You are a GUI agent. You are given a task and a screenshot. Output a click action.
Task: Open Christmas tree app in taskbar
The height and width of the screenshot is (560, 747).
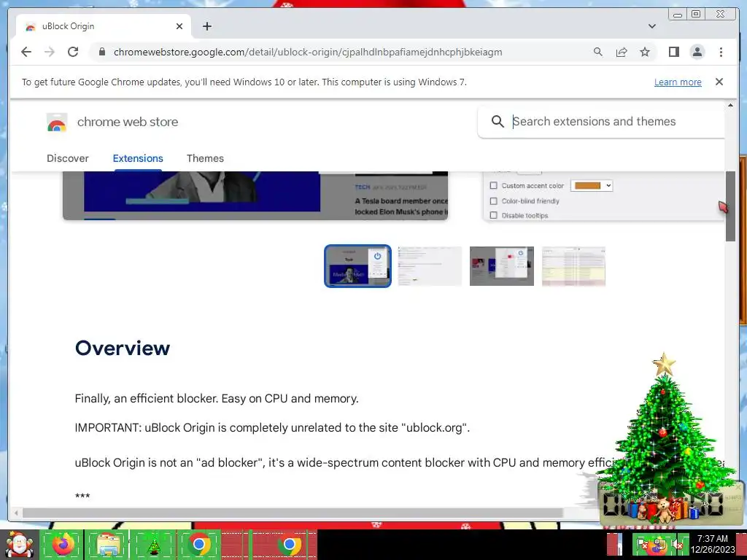153,544
